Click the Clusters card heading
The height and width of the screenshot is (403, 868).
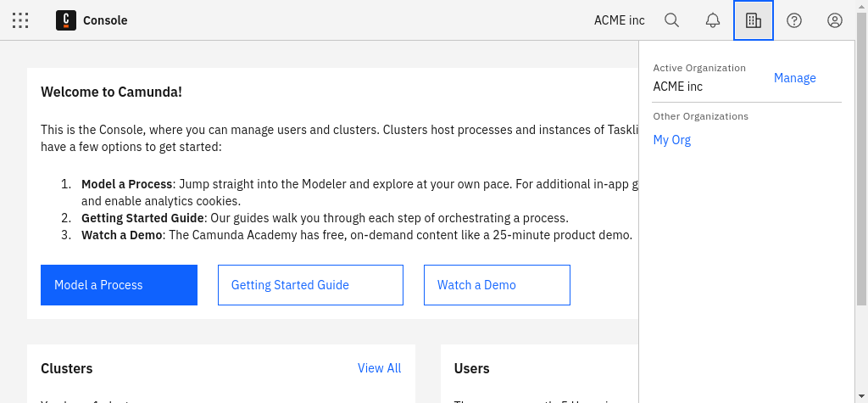[x=66, y=368]
